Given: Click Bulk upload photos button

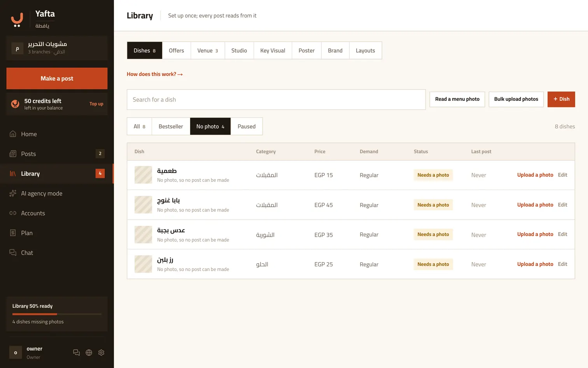Looking at the screenshot, I should (516, 99).
